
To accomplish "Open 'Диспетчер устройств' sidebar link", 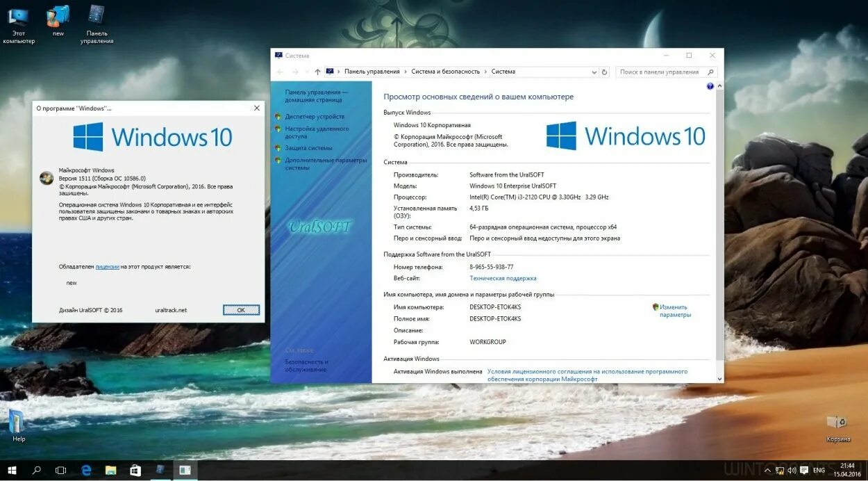I will [315, 117].
